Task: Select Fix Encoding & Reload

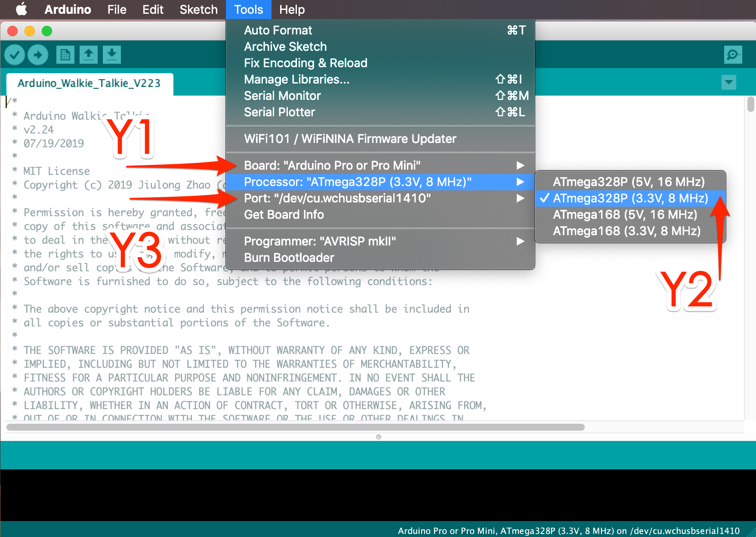Action: click(x=380, y=63)
